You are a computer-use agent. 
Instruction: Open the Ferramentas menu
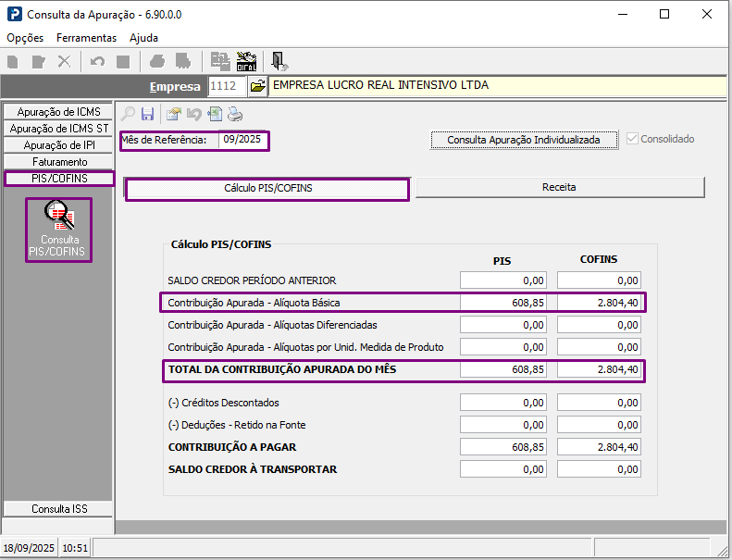pyautogui.click(x=86, y=38)
